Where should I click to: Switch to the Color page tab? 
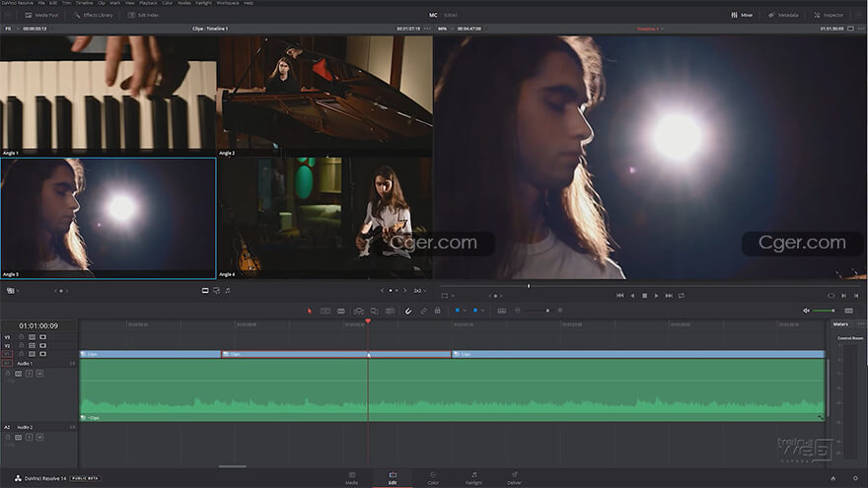[433, 478]
